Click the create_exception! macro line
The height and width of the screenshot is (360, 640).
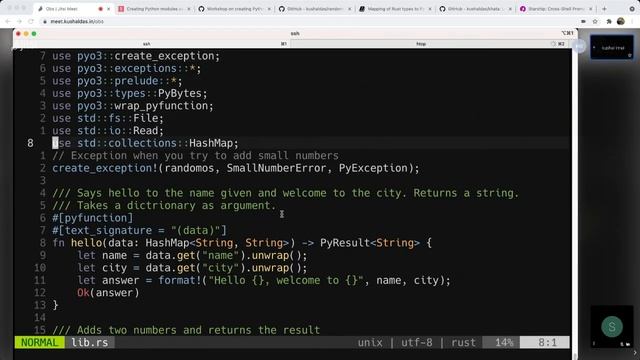click(236, 168)
